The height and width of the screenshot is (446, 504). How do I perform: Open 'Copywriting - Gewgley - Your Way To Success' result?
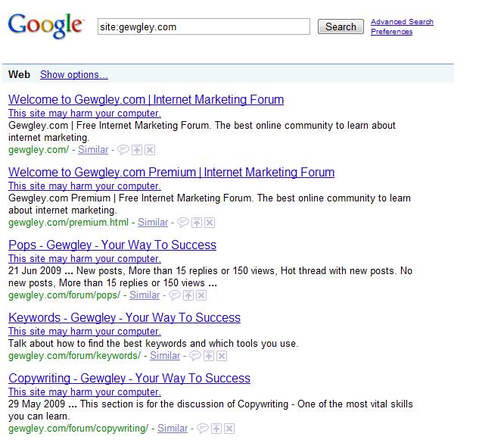point(129,378)
